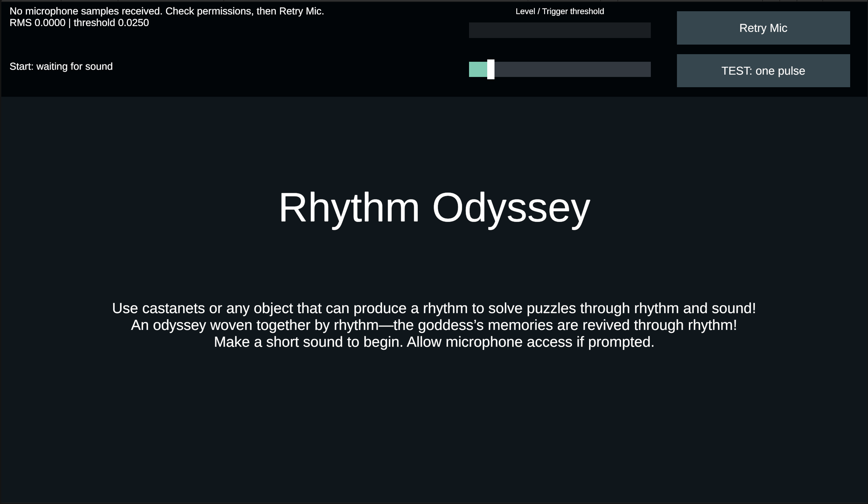Screen dimensions: 868x504
Task: Select the Level / Trigger threshold label
Action: [x=560, y=11]
